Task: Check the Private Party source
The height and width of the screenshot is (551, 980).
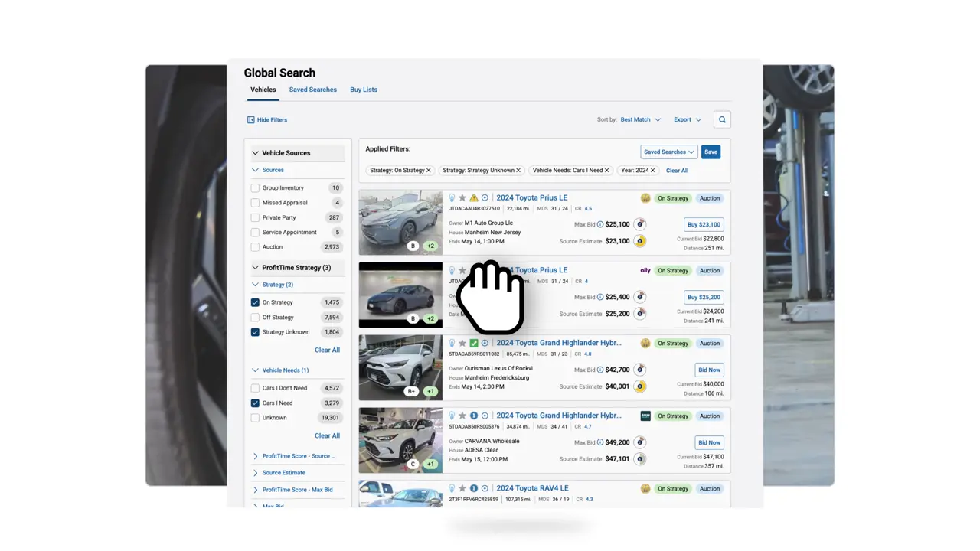Action: (255, 218)
